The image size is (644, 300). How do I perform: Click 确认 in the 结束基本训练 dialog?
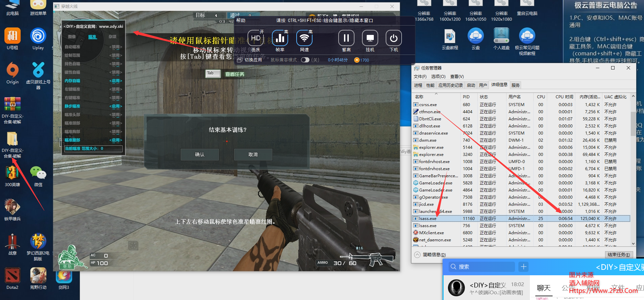click(200, 155)
